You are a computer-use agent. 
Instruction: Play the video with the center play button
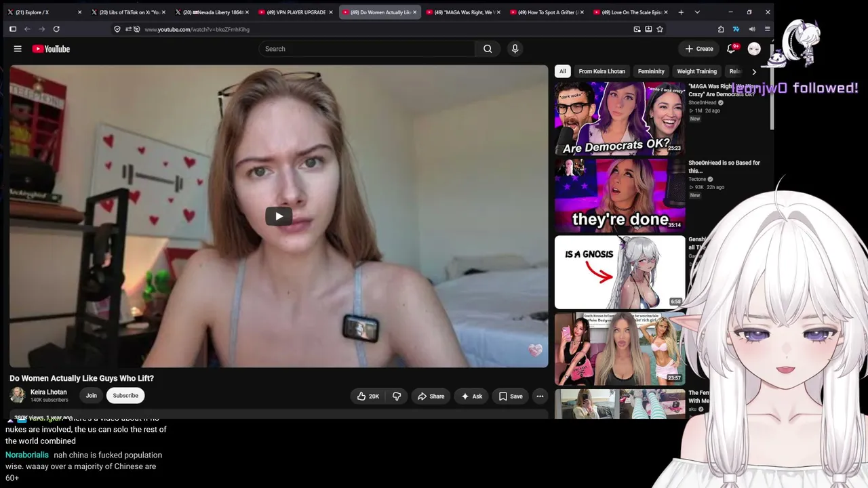coord(279,216)
